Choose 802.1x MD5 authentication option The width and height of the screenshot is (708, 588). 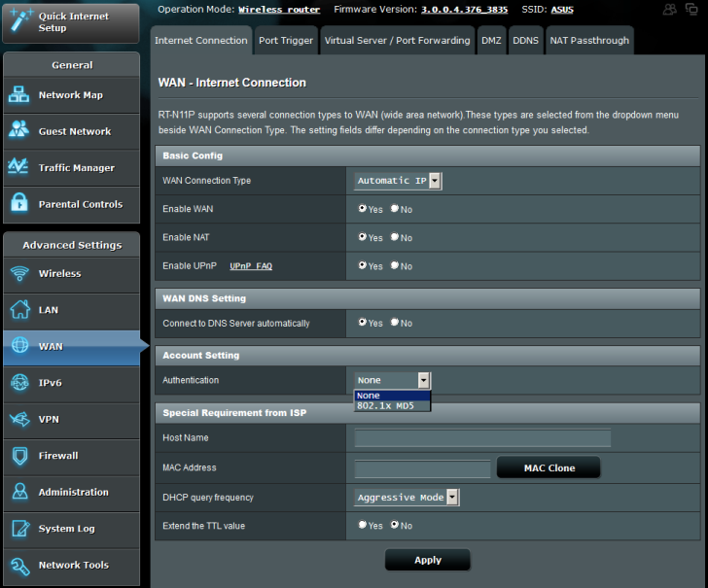point(392,405)
